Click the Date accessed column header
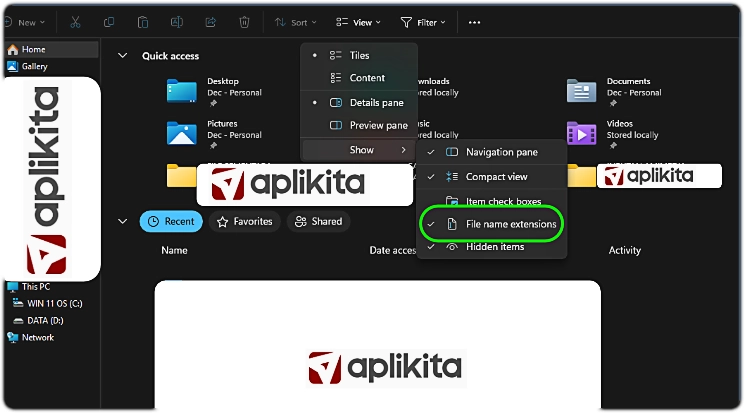The height and width of the screenshot is (413, 745). 393,250
